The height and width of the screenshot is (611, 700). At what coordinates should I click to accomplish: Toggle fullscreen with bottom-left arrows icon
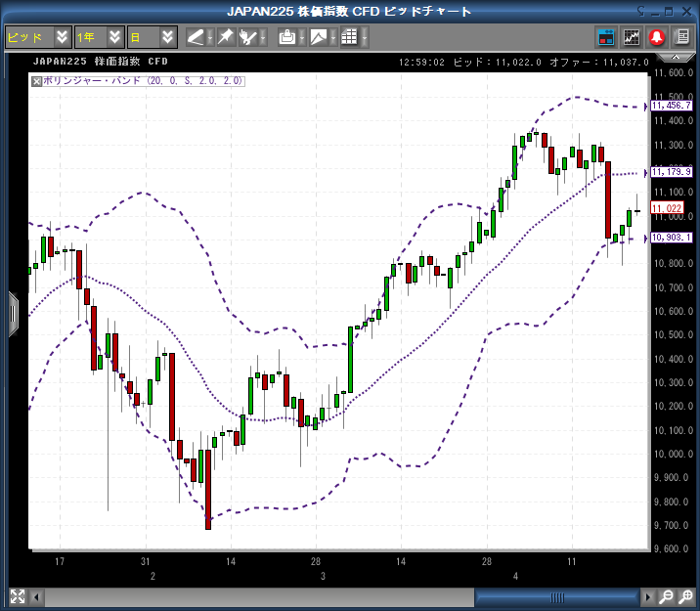point(16,596)
